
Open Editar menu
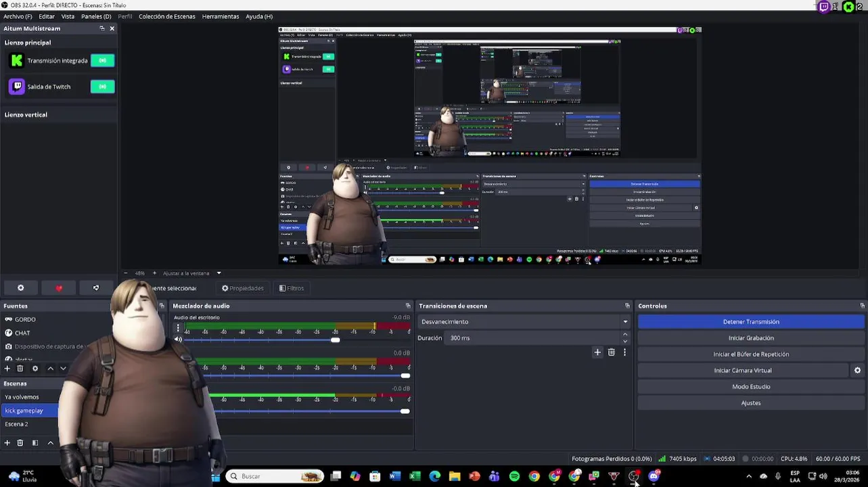[x=47, y=16]
